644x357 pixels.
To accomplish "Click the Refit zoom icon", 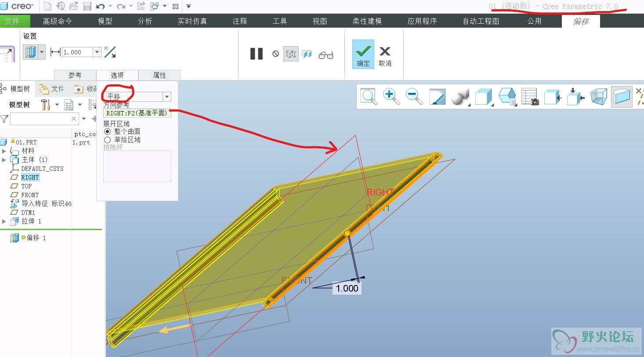I will coord(369,96).
